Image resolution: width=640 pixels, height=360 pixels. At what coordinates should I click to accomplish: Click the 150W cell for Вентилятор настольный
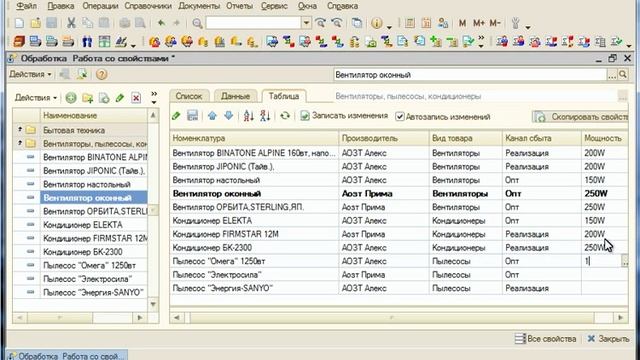tap(604, 180)
